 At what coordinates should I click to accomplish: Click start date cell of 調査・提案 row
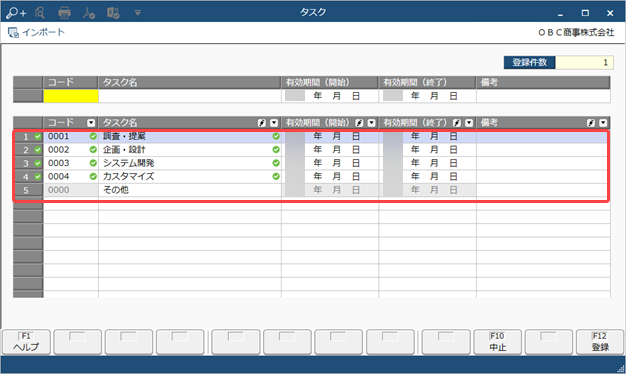330,137
